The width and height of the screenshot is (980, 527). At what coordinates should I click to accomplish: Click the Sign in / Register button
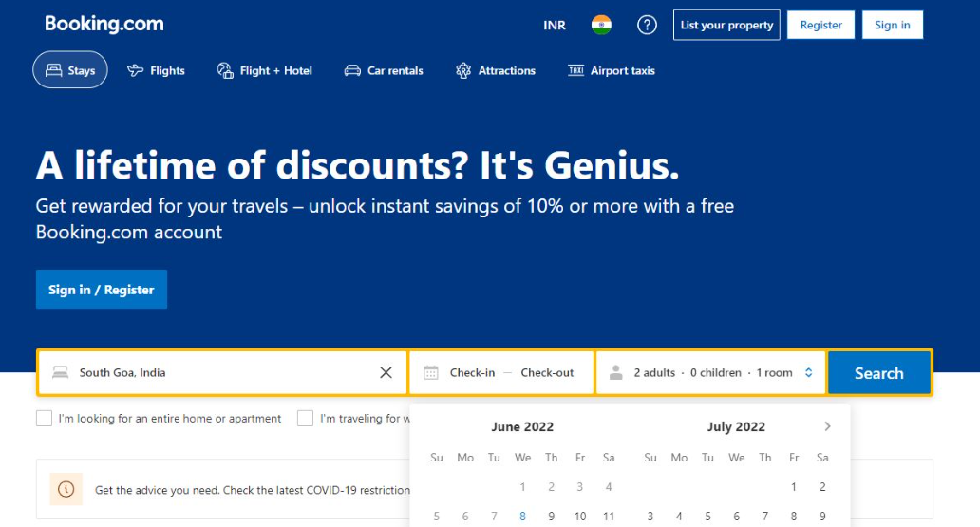tap(102, 290)
